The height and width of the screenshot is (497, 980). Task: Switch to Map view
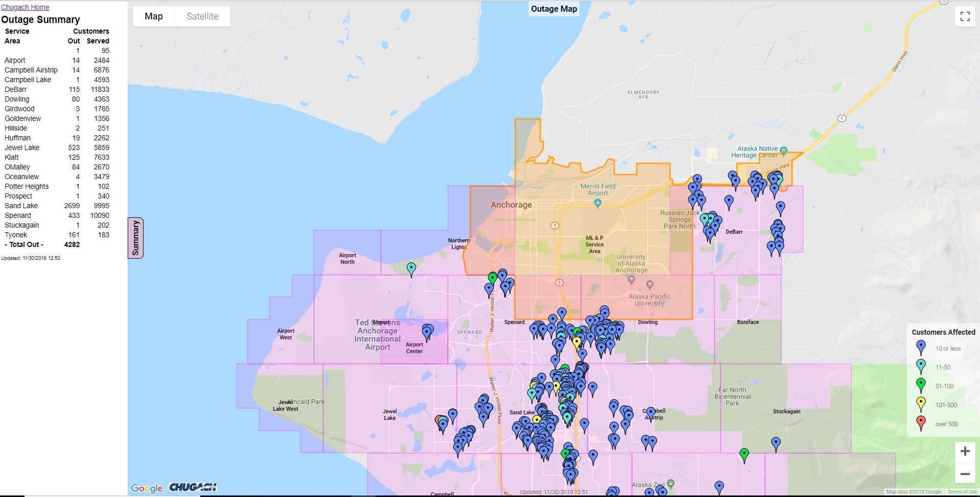click(153, 16)
